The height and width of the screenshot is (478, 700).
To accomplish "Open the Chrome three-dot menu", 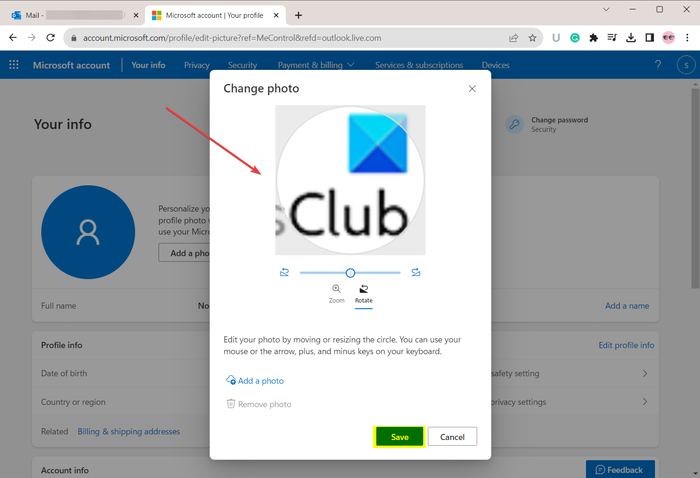I will point(687,38).
